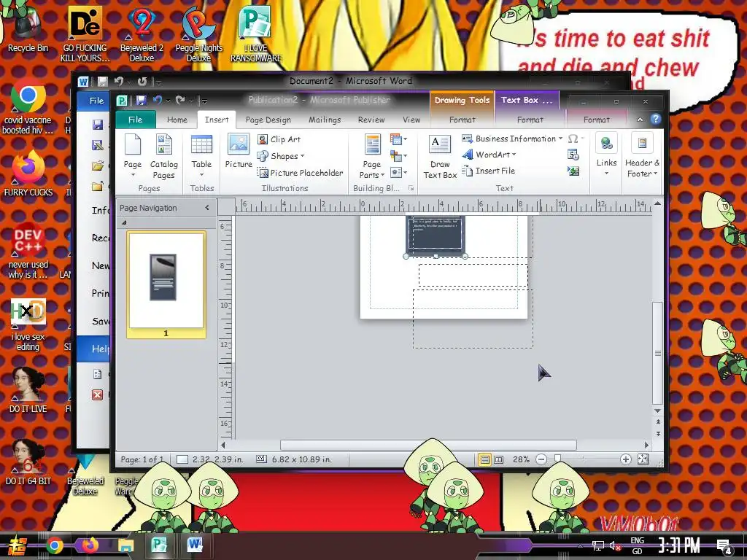
Task: Click the Catalog Pages button
Action: (164, 156)
